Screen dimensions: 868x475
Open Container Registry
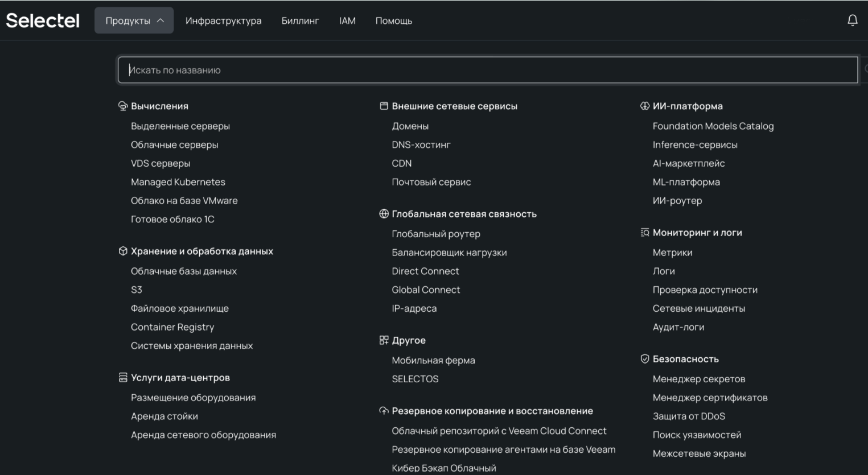coord(172,327)
